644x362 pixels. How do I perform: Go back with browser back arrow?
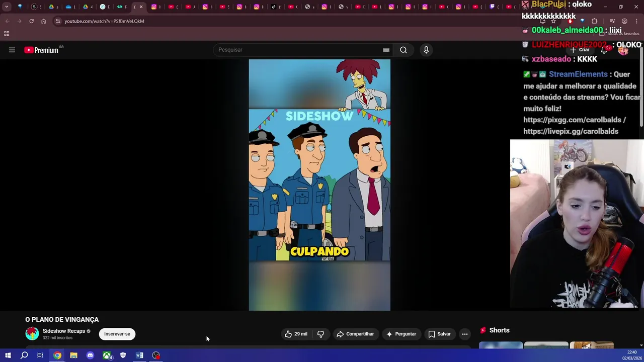tap(7, 21)
